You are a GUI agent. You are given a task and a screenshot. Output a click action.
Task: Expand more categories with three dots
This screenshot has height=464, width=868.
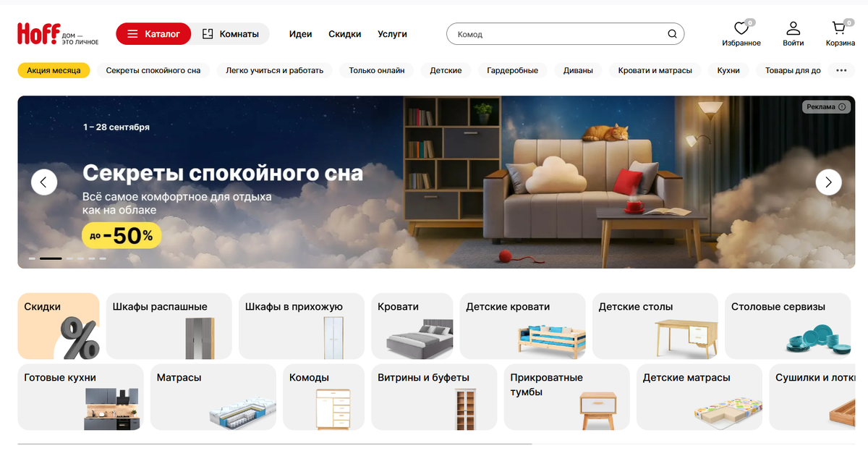click(841, 70)
